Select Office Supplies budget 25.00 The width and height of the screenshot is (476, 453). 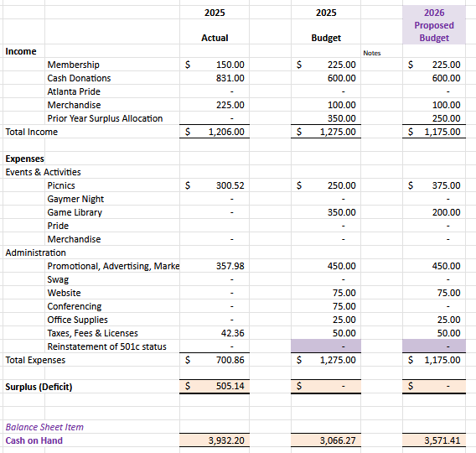[344, 320]
